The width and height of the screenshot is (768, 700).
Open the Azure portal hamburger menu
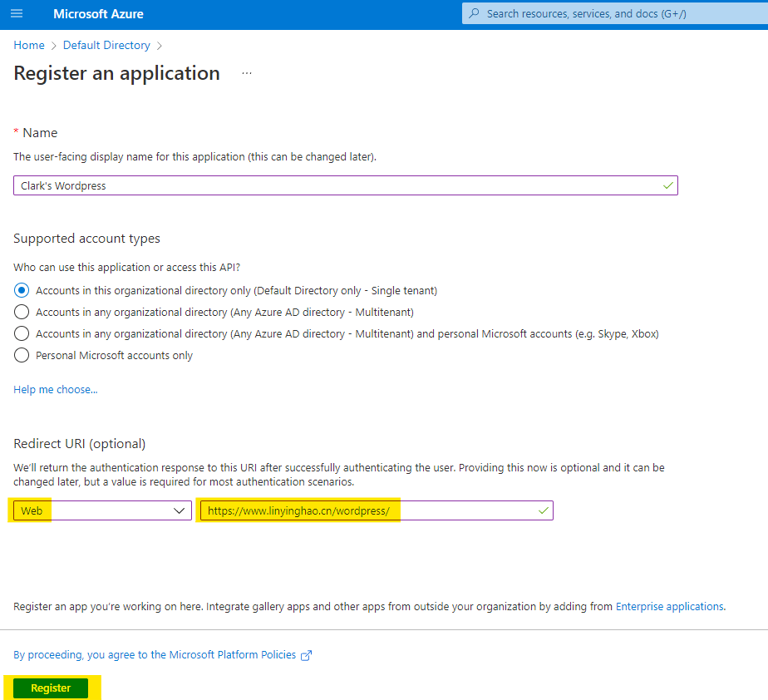[x=17, y=14]
